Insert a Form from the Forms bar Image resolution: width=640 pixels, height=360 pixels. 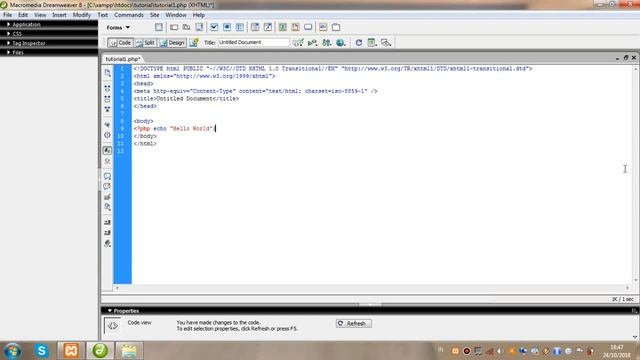[x=159, y=27]
